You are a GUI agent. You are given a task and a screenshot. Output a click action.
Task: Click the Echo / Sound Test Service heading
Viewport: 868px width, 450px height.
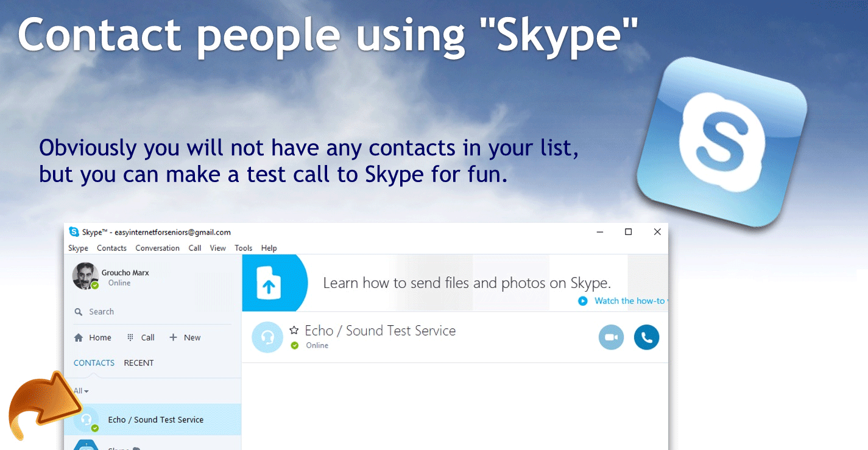(380, 331)
